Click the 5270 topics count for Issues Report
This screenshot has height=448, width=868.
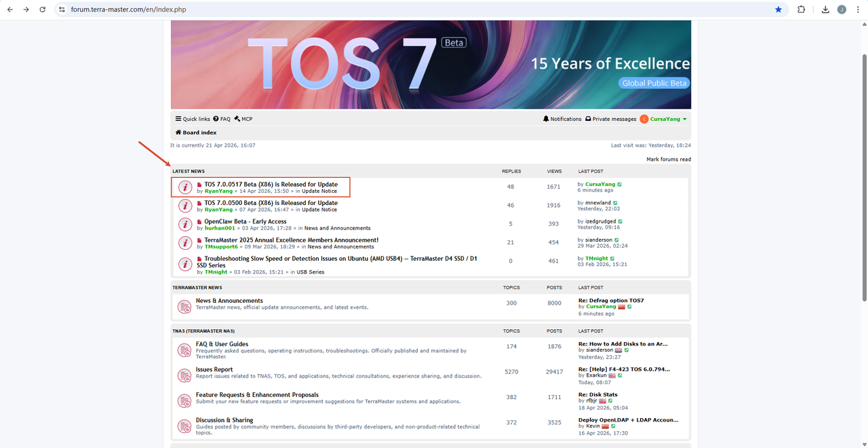(x=511, y=372)
